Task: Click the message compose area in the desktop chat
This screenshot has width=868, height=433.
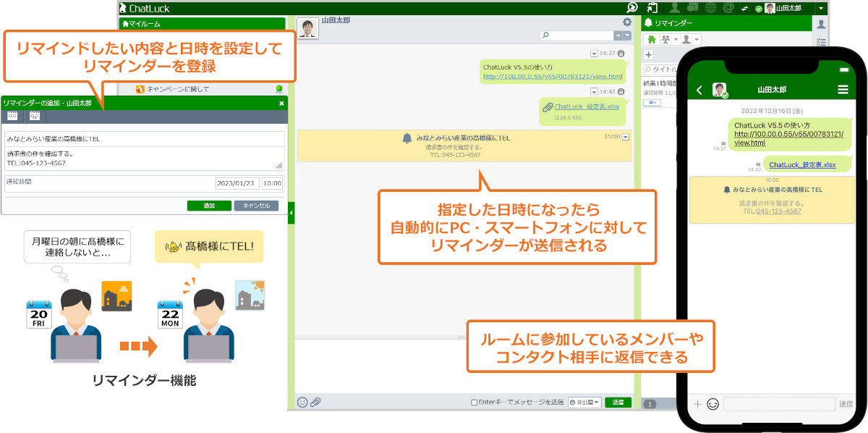Action: [x=464, y=368]
